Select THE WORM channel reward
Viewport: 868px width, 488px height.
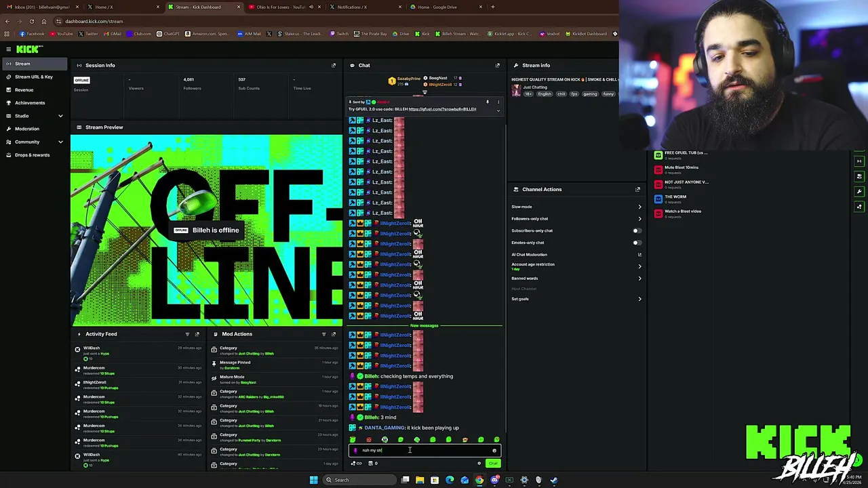(x=671, y=198)
